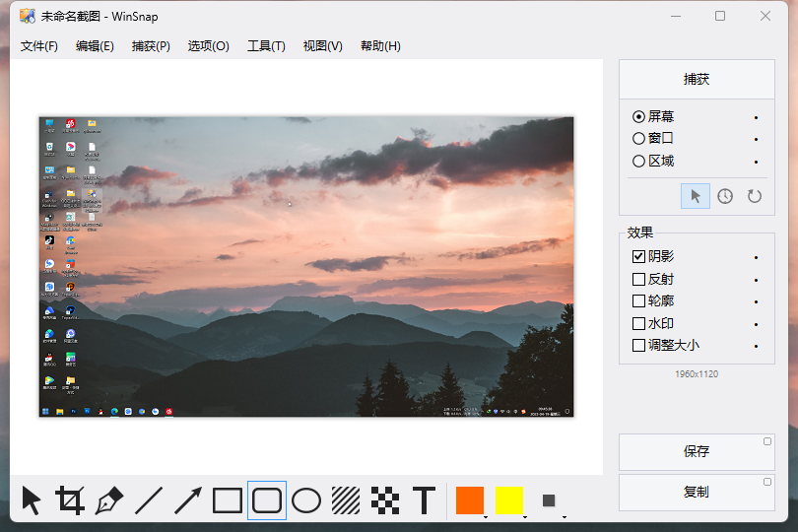Minimize the WinSnap window
798x532 pixels.
point(676,17)
